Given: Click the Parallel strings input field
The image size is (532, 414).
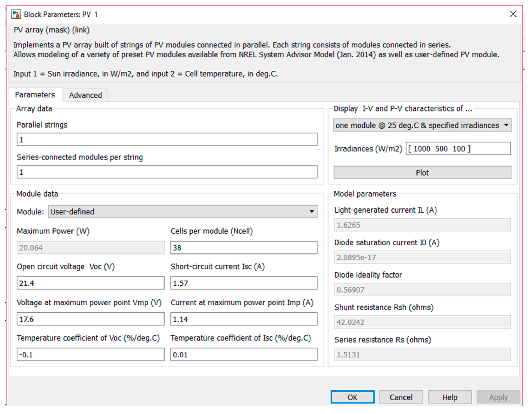Looking at the screenshot, I should tap(167, 140).
